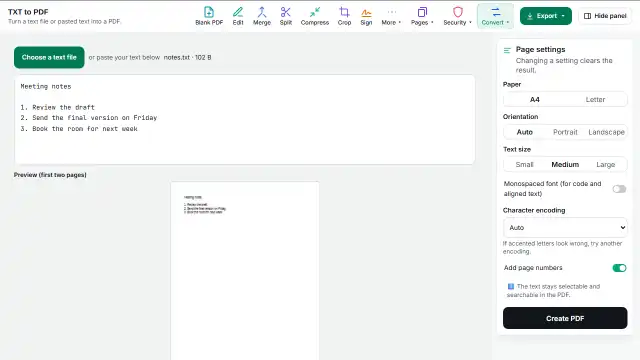Open the Convert dropdown menu
The image size is (640, 360).
coord(496,16)
